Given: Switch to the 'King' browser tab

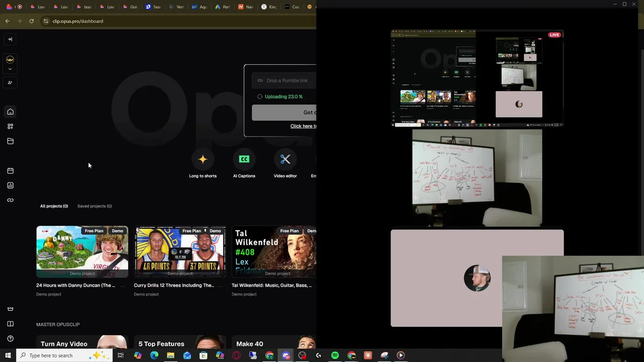Looking at the screenshot, I should tap(268, 7).
